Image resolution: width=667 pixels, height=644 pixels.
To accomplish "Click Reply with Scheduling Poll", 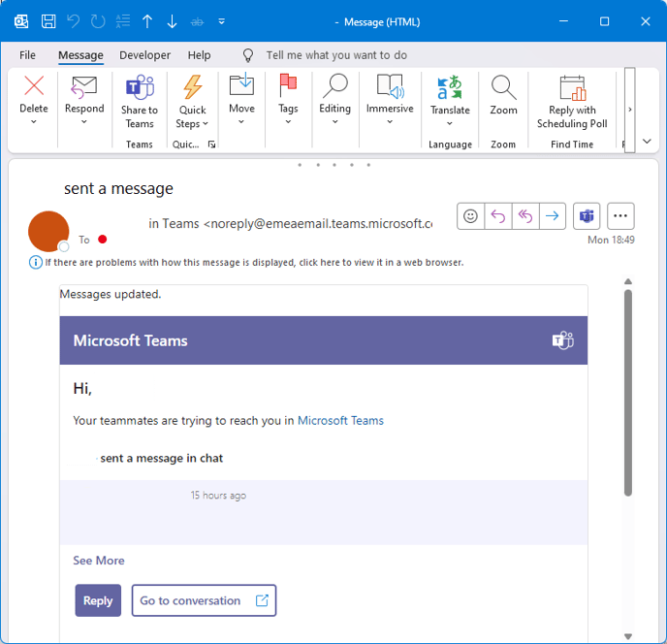I will pyautogui.click(x=572, y=102).
